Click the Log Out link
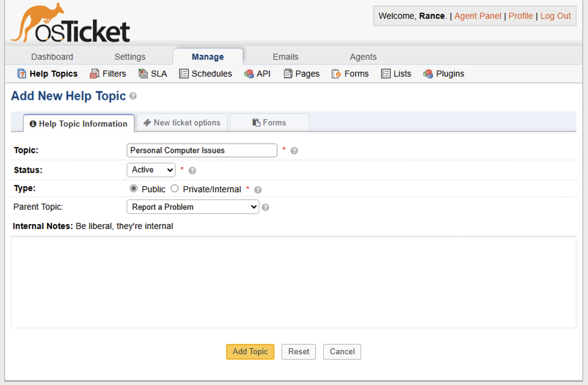This screenshot has width=588, height=385. click(x=555, y=16)
